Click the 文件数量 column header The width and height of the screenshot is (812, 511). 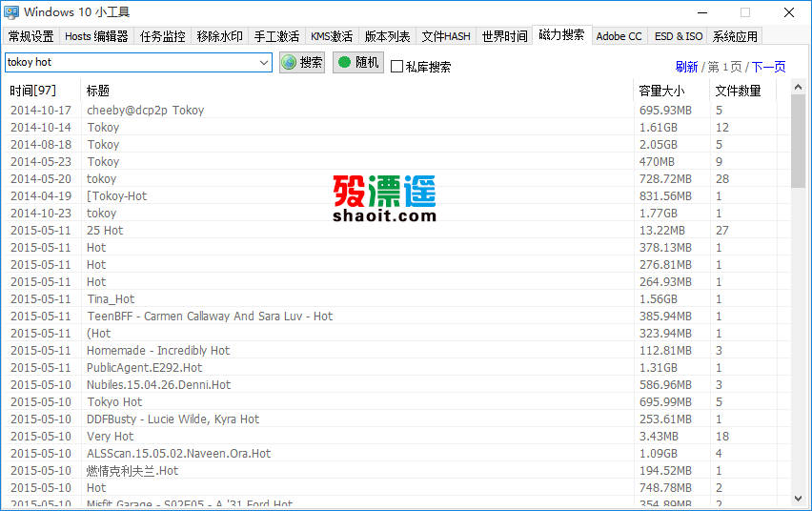742,91
